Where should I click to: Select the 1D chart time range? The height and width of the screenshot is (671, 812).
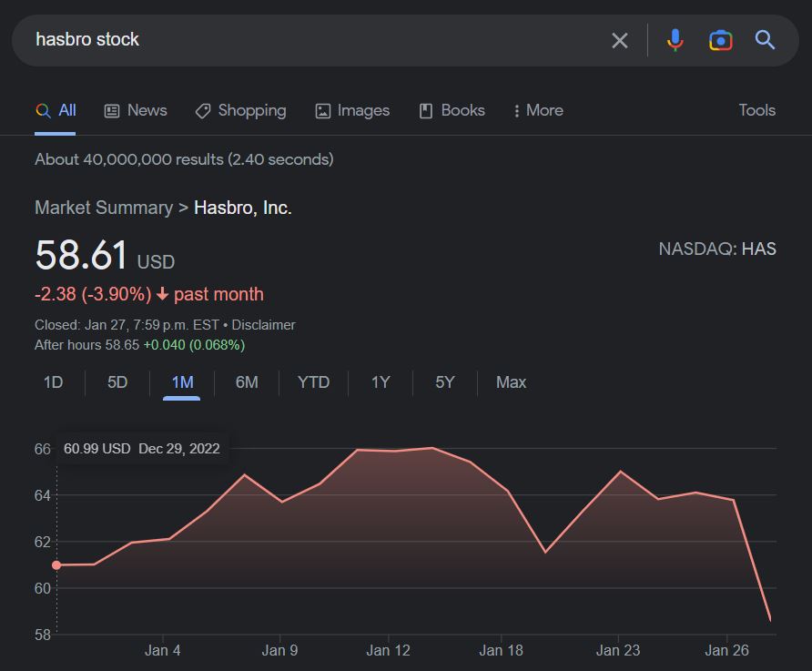54,382
